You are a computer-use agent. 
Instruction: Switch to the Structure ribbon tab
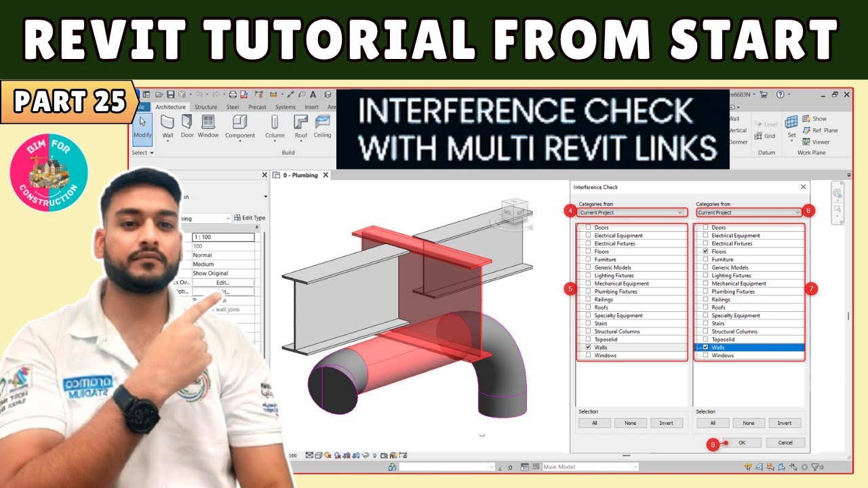[206, 107]
